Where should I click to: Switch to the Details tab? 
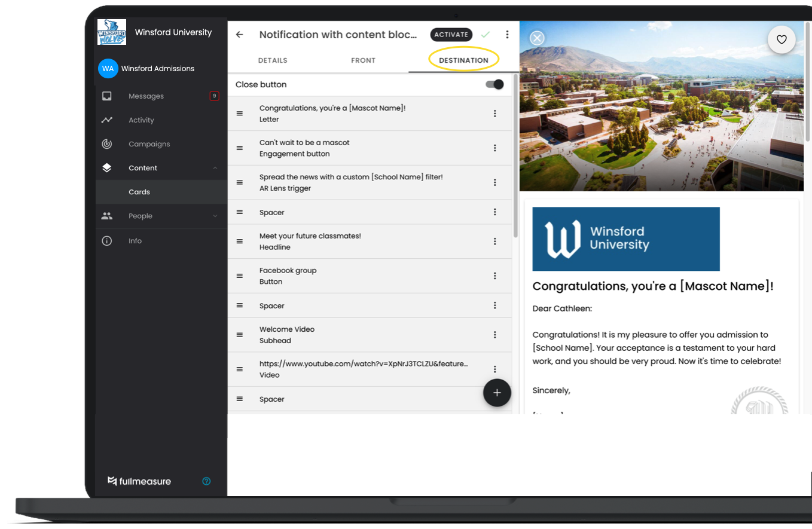[273, 60]
